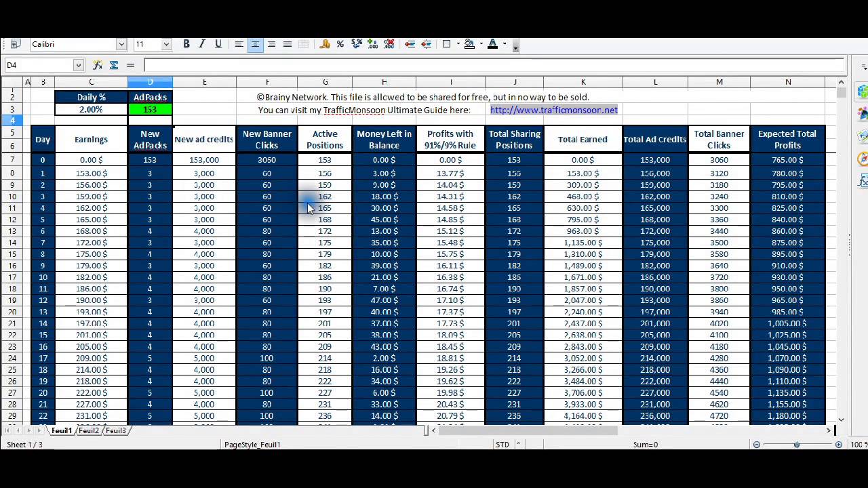
Task: Apply cell borders
Action: [446, 44]
